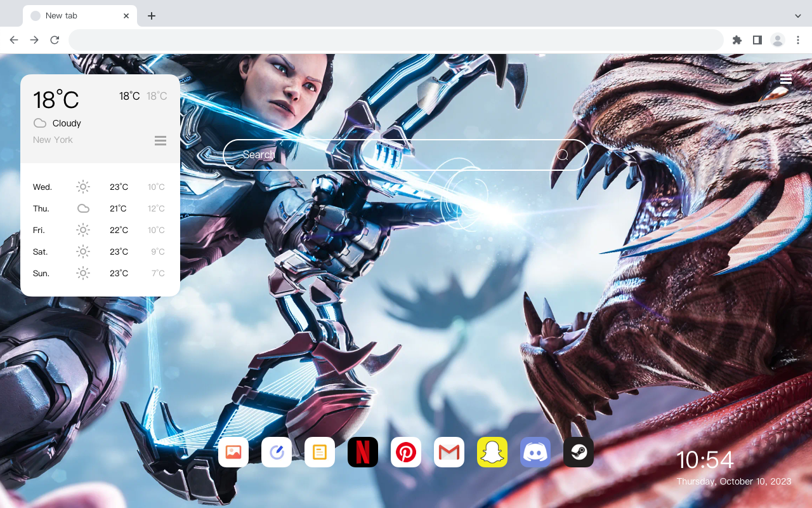The image size is (812, 508).
Task: Close the New tab tab
Action: pyautogui.click(x=126, y=16)
